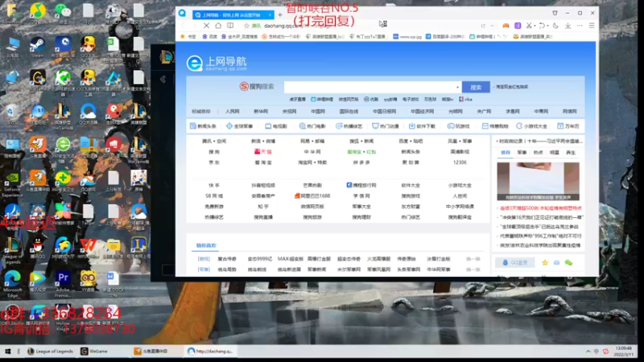Image resolution: width=644 pixels, height=362 pixels.
Task: Open Douyu Live orange desktop shortcut
Action: coord(37,146)
